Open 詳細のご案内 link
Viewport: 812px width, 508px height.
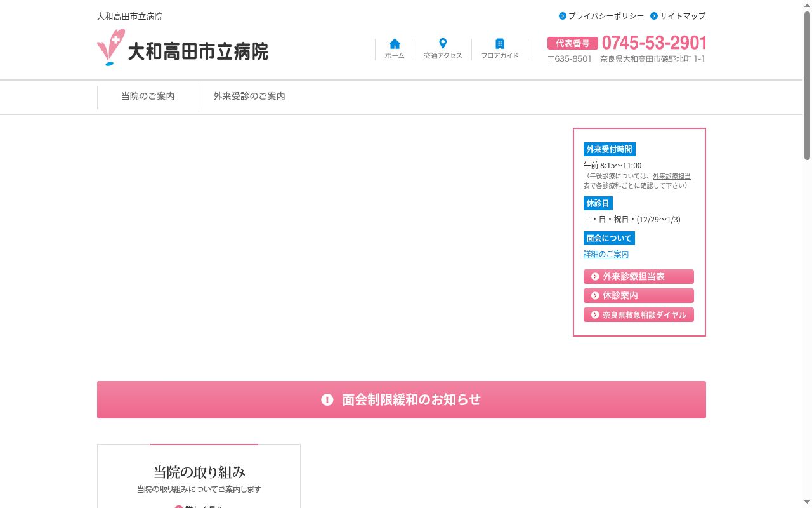click(606, 254)
